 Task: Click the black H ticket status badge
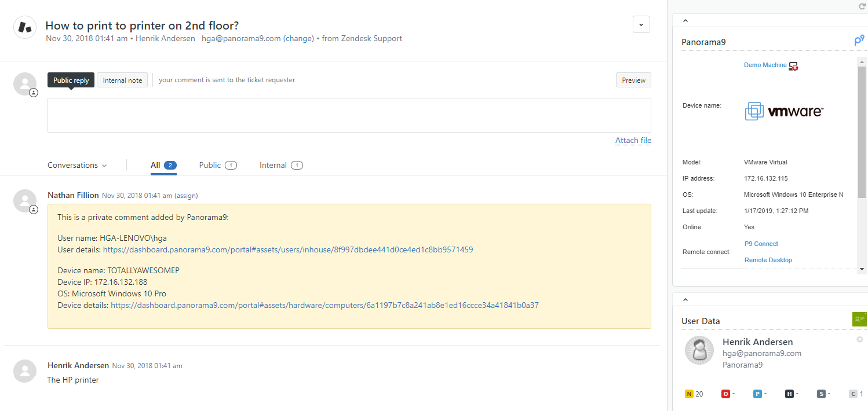(789, 394)
